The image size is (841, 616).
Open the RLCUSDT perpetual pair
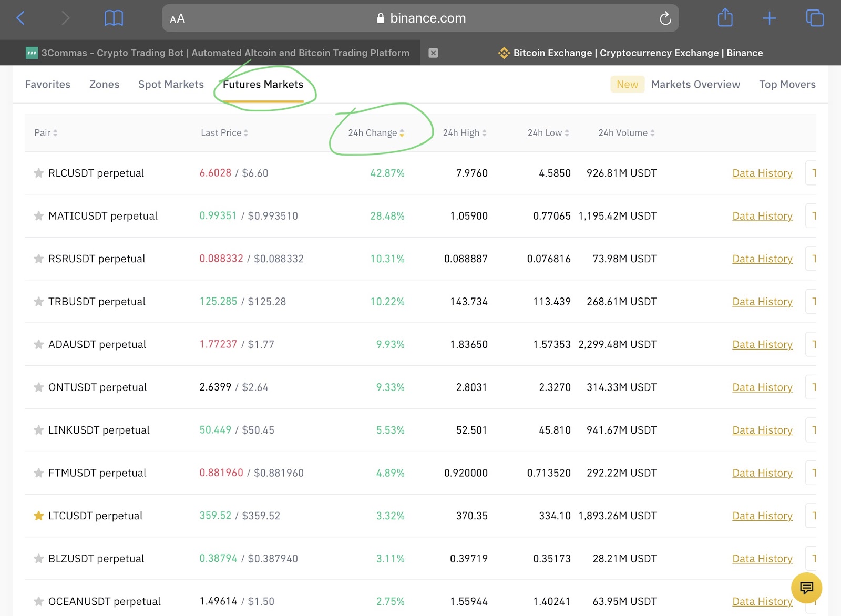click(x=96, y=173)
